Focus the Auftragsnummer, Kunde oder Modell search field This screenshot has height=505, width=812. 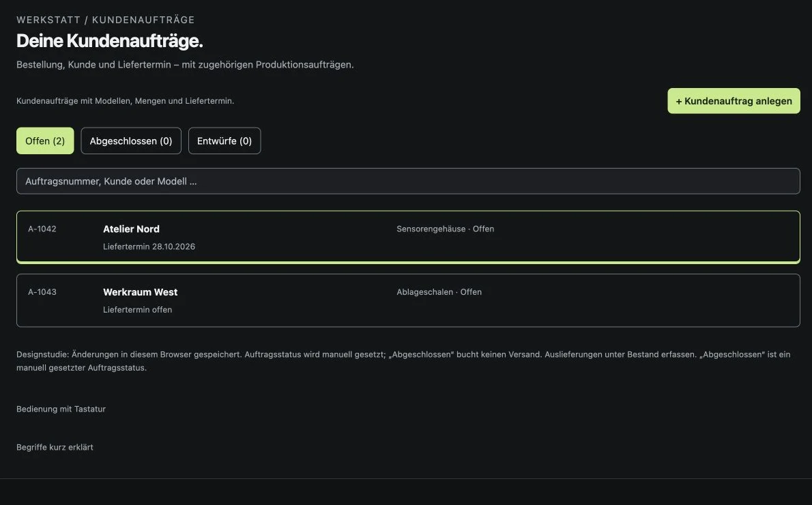point(408,182)
